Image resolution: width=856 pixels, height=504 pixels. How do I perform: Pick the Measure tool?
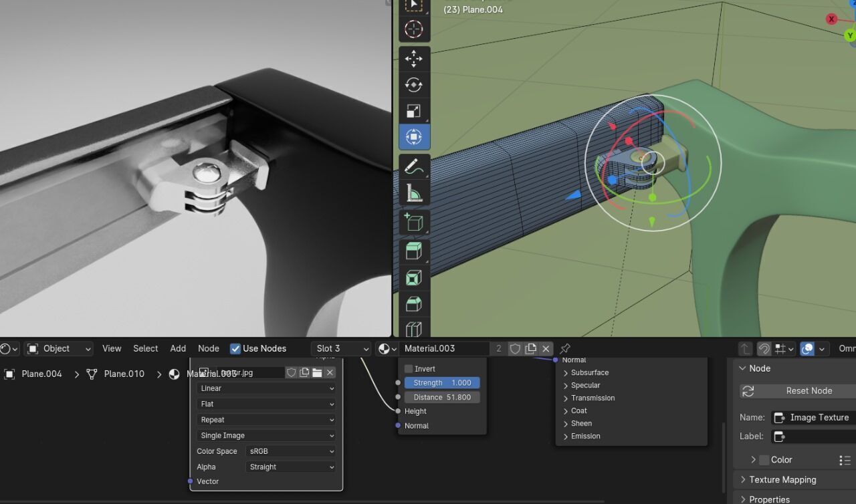tap(414, 193)
